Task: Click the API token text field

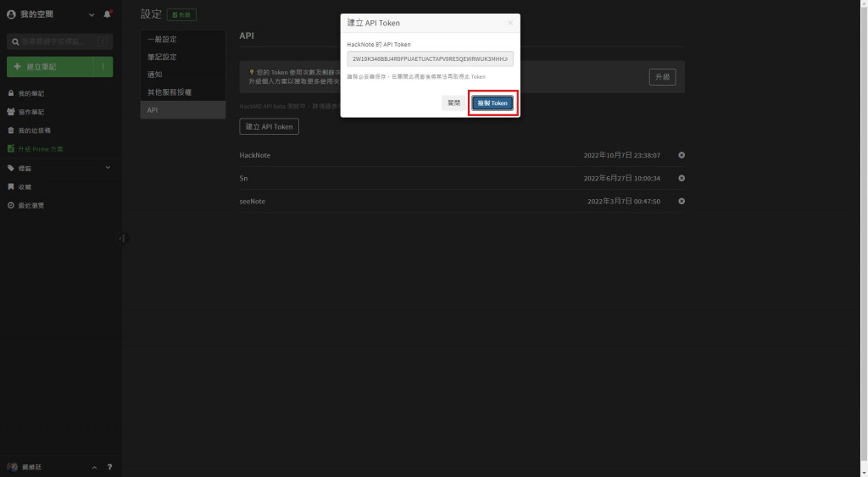Action: pyautogui.click(x=430, y=58)
